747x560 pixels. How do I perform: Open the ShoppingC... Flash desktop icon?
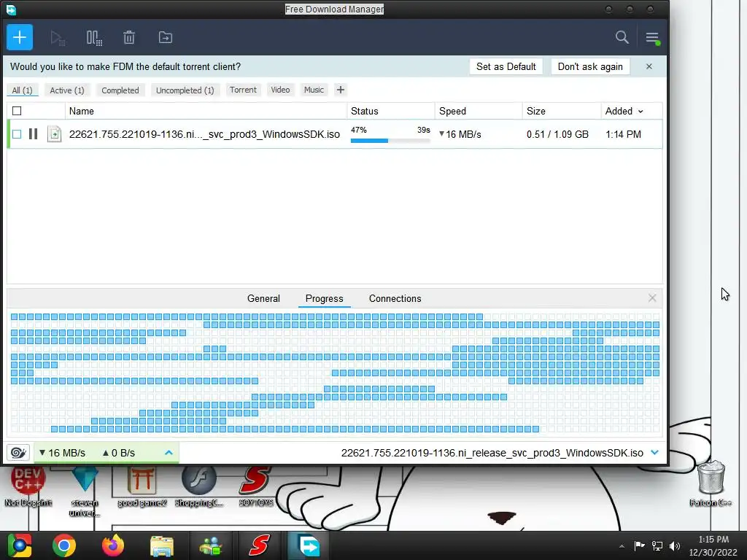coord(198,486)
